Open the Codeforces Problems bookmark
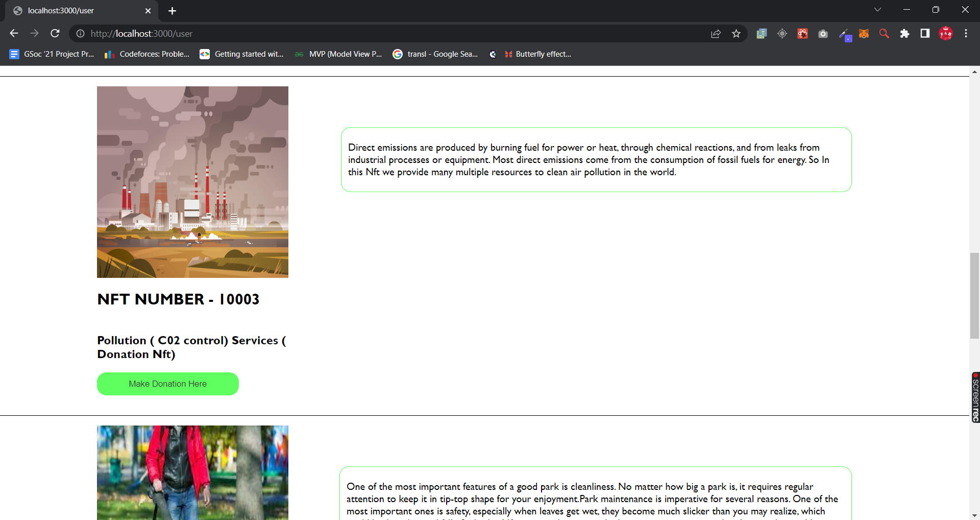 pyautogui.click(x=147, y=54)
